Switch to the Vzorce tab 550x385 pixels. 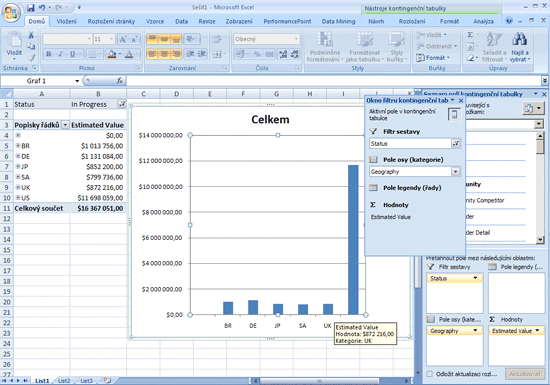pyautogui.click(x=155, y=21)
